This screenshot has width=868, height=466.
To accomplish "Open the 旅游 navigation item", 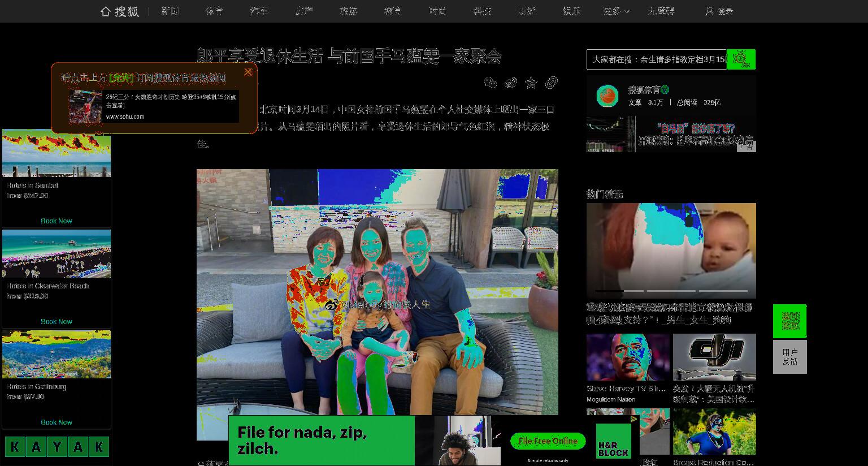I will click(348, 11).
